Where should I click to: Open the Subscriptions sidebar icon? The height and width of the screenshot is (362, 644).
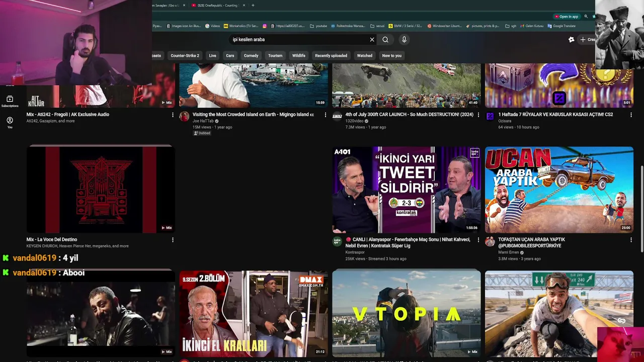(x=10, y=101)
